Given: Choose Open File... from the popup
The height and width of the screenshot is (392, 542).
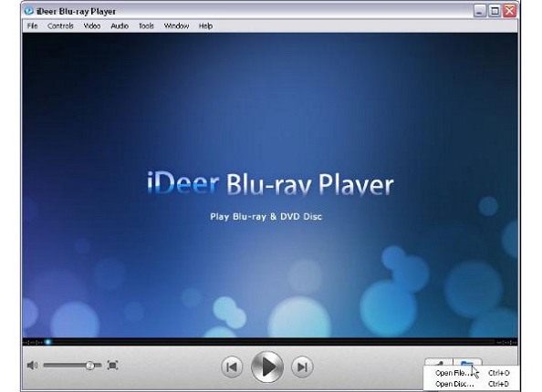Looking at the screenshot, I should click(x=472, y=373).
